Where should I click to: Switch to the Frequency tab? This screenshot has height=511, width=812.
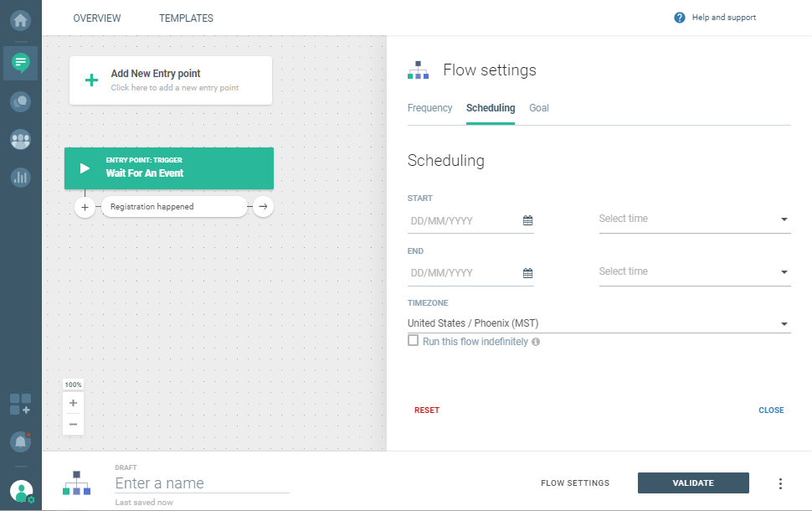coord(429,108)
